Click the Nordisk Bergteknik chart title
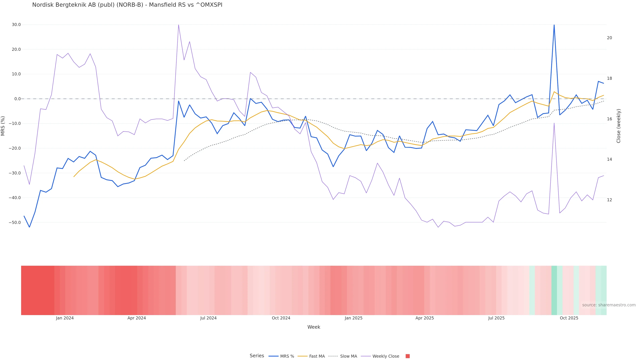644x362 pixels. point(127,5)
